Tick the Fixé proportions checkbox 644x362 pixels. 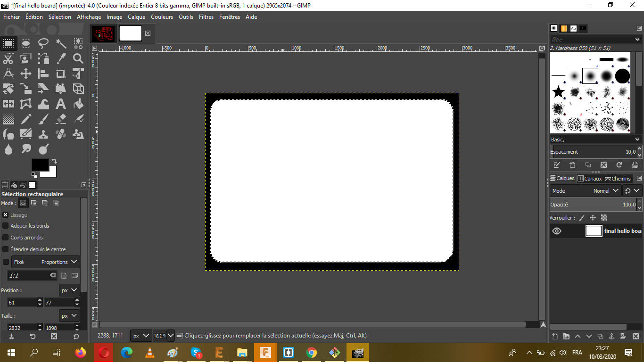pyautogui.click(x=6, y=262)
